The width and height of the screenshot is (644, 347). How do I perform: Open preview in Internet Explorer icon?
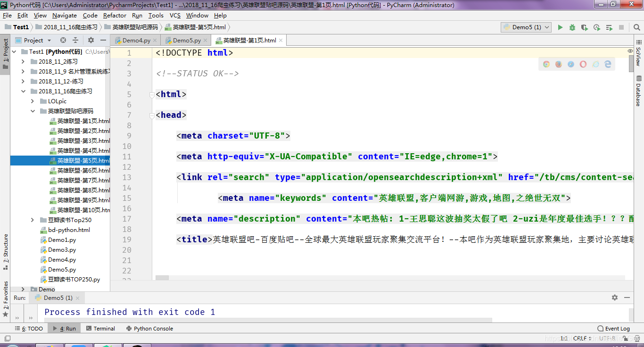point(595,64)
